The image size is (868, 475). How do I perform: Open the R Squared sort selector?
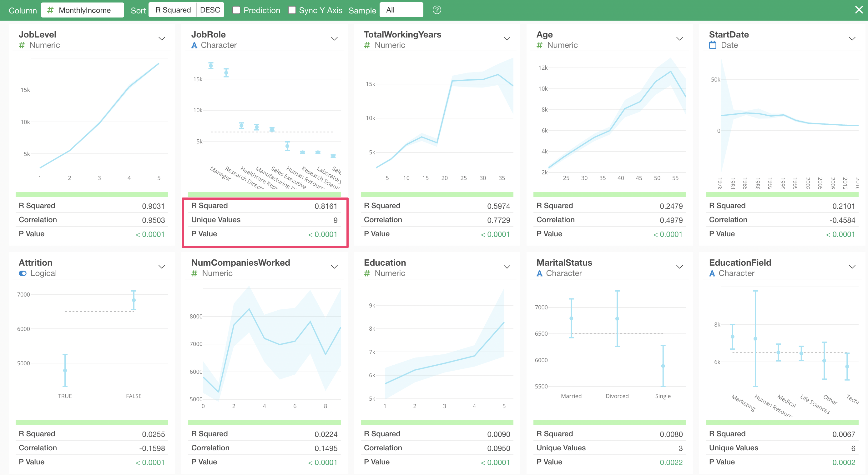pos(173,10)
